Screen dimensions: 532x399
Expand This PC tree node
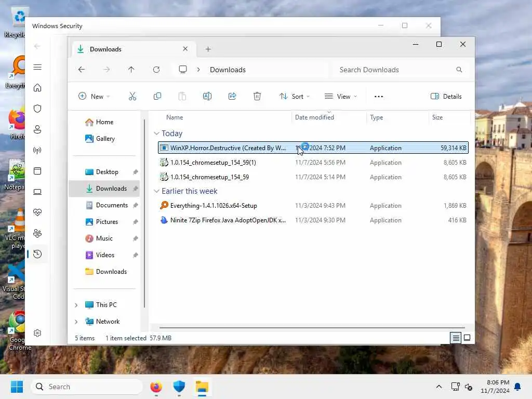tap(76, 305)
